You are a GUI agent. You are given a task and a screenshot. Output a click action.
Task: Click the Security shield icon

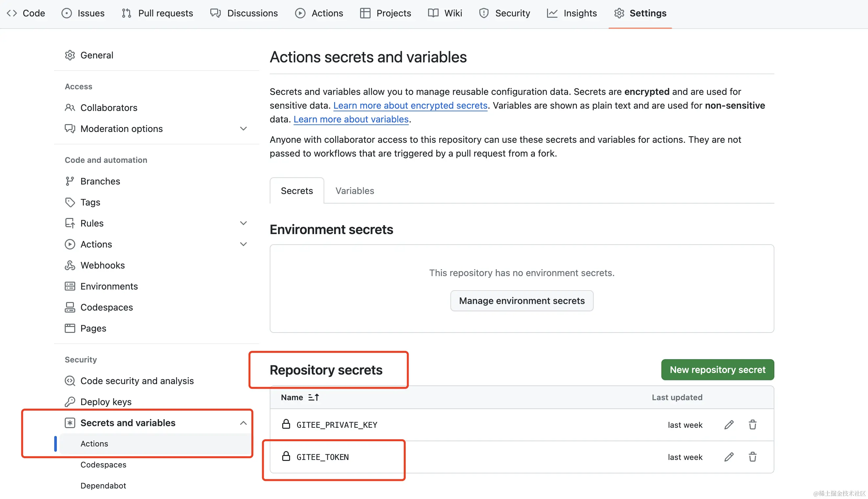pyautogui.click(x=483, y=13)
